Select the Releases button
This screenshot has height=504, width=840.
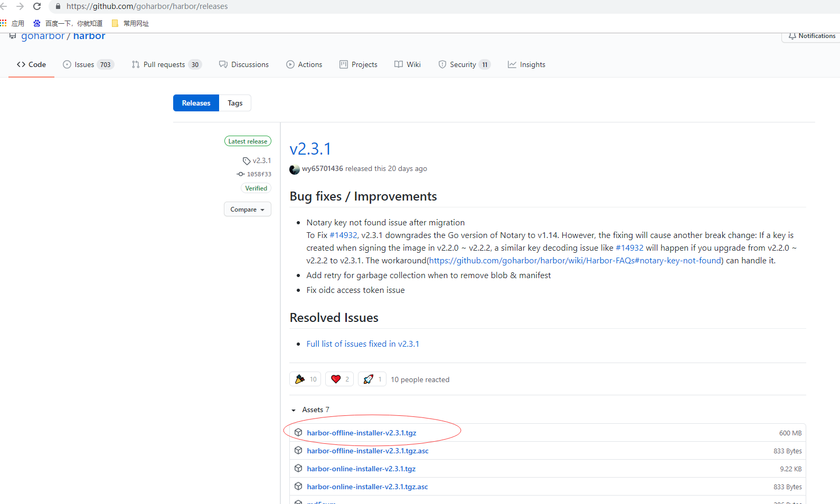[196, 103]
